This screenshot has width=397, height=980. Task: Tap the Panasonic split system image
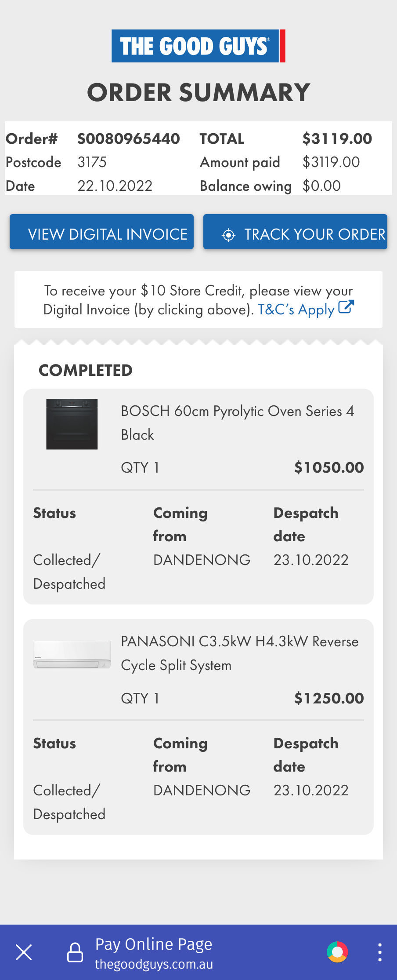coord(72,654)
